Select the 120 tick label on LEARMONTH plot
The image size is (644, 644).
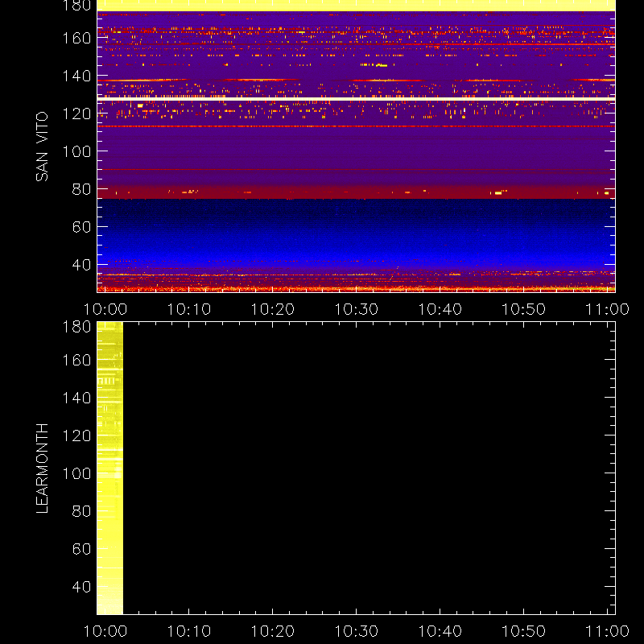click(76, 436)
